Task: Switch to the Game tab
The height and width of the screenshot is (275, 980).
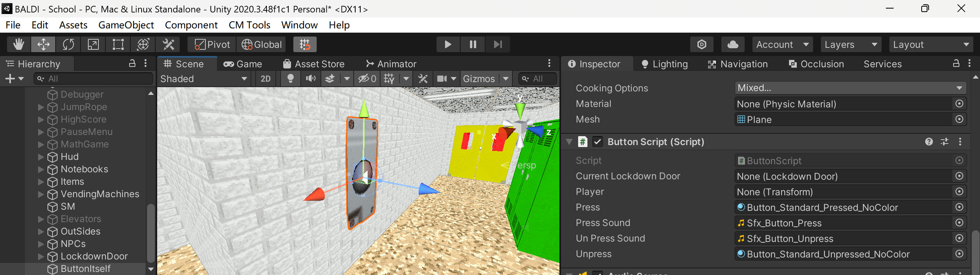Action: 243,64
